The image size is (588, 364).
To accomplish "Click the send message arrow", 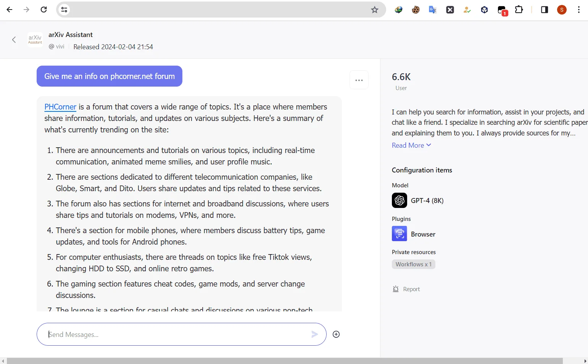I will (x=314, y=334).
